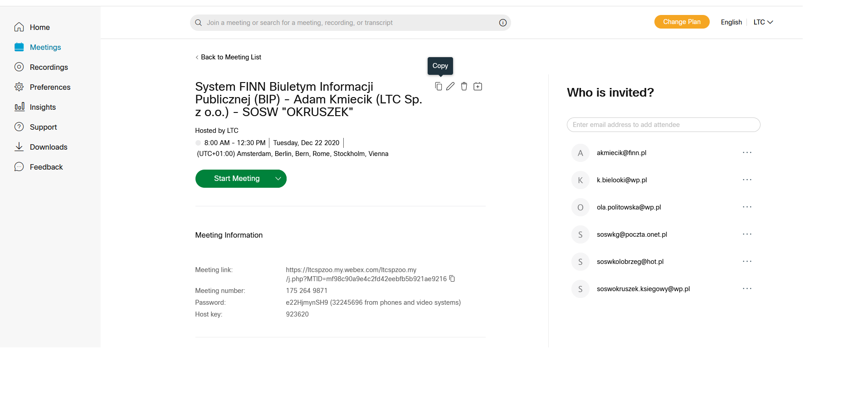The image size is (868, 395).
Task: Open Insights from the sidebar
Action: [x=43, y=107]
